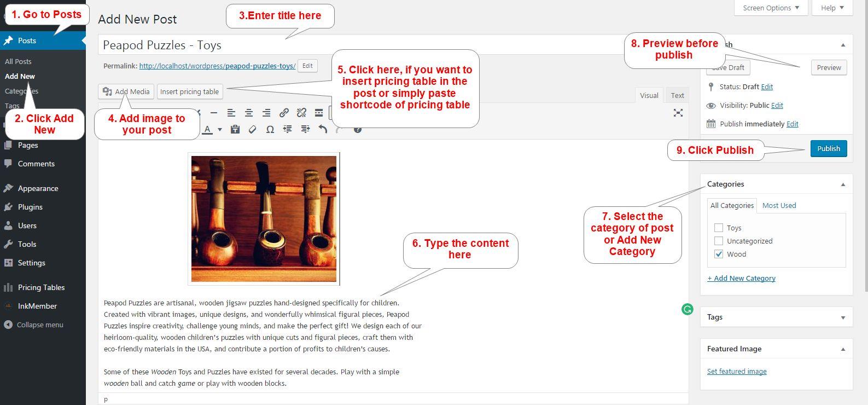Click the Preview button

point(829,67)
